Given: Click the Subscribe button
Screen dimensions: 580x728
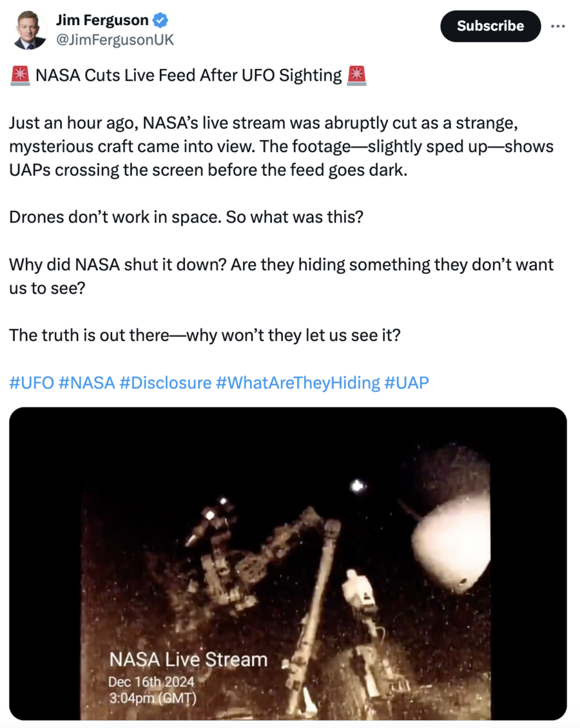Looking at the screenshot, I should pos(490,26).
